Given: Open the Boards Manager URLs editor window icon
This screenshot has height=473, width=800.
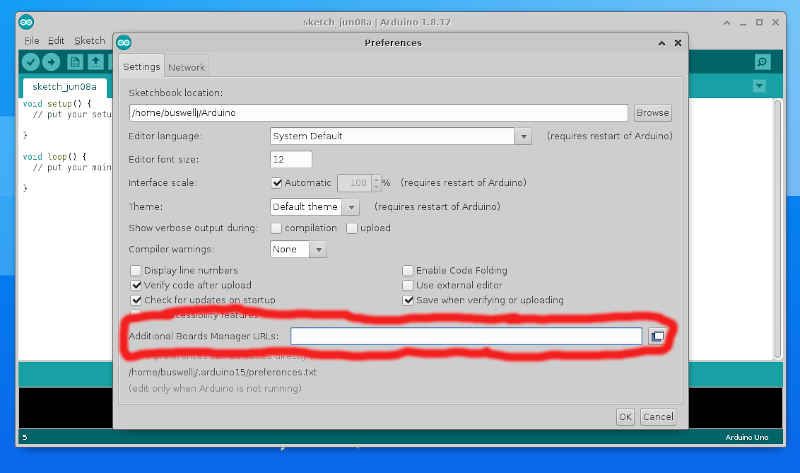Looking at the screenshot, I should pos(657,336).
